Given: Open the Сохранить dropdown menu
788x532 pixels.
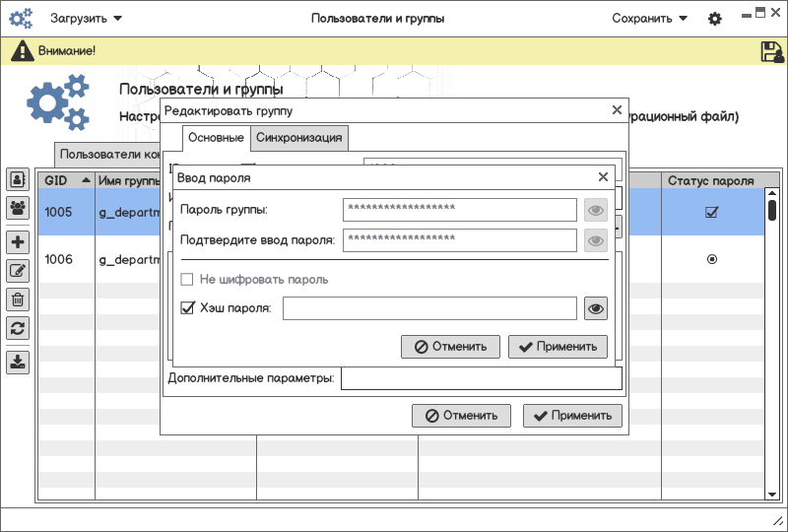Looking at the screenshot, I should [x=649, y=19].
